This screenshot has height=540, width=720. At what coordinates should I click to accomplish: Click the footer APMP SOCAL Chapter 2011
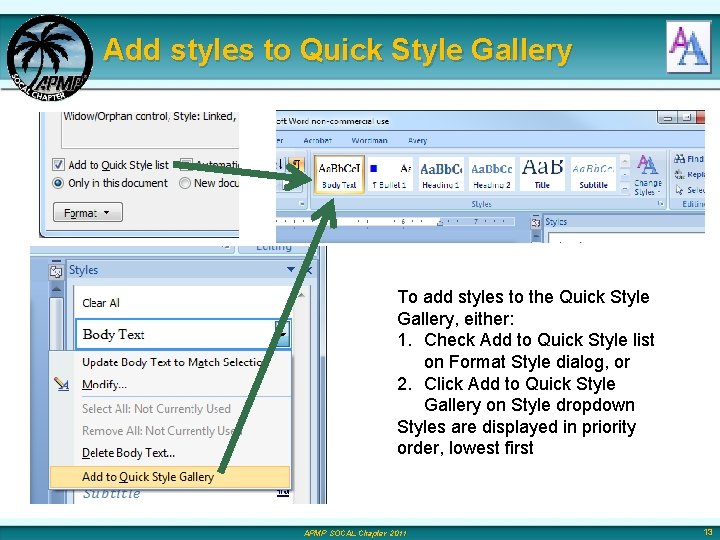355,533
